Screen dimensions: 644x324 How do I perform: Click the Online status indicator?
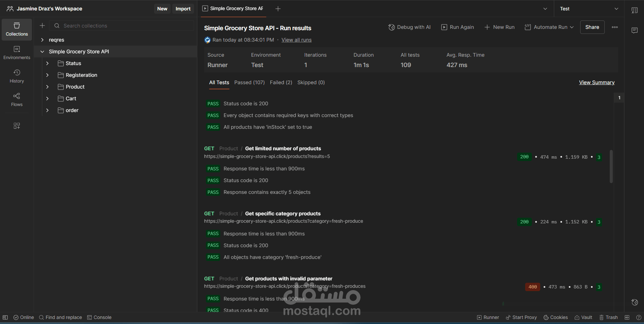coord(24,317)
